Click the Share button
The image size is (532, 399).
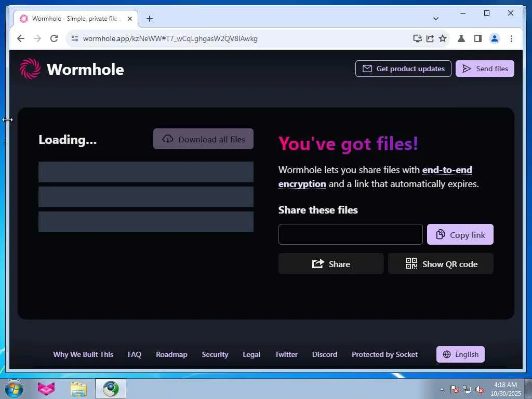pos(331,263)
